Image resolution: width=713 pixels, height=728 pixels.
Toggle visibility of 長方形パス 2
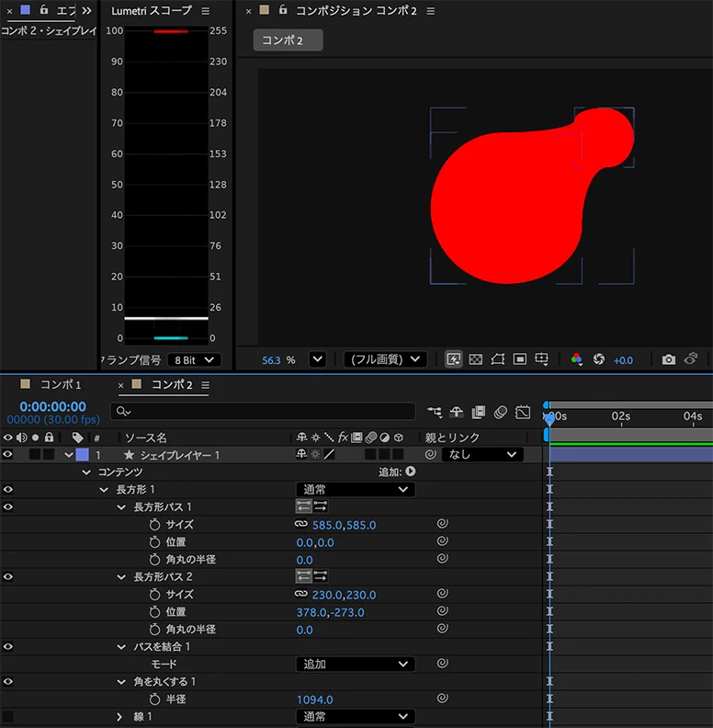pos(8,576)
